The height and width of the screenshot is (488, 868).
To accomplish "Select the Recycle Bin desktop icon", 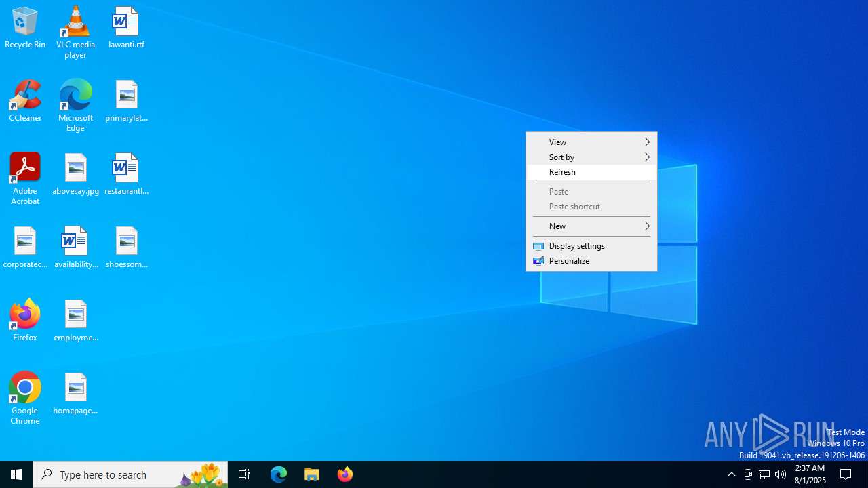I will 25,28.
